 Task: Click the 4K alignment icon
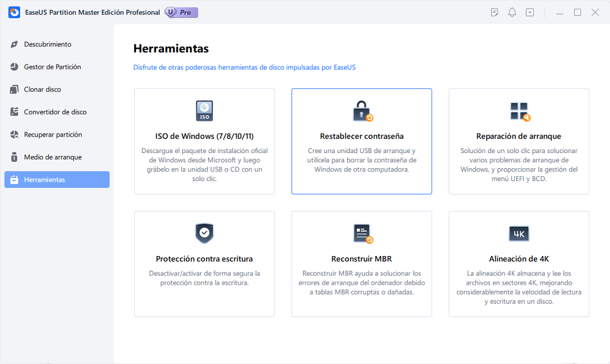click(x=519, y=234)
